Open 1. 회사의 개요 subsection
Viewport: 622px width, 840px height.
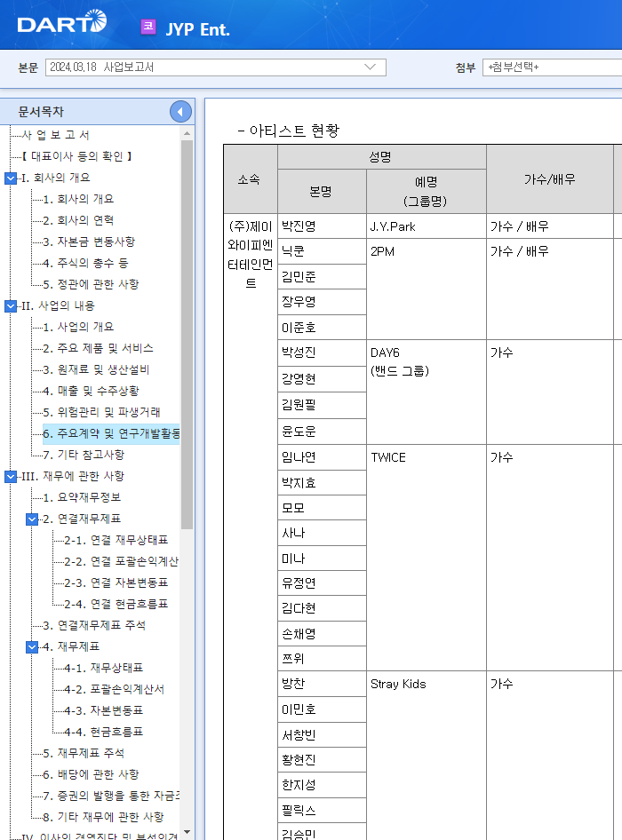pyautogui.click(x=78, y=199)
